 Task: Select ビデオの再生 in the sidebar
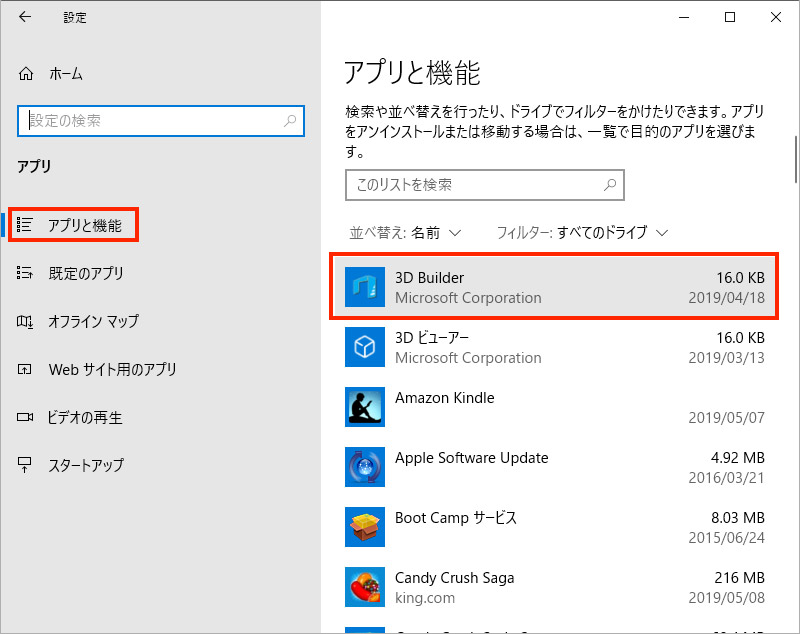point(85,417)
